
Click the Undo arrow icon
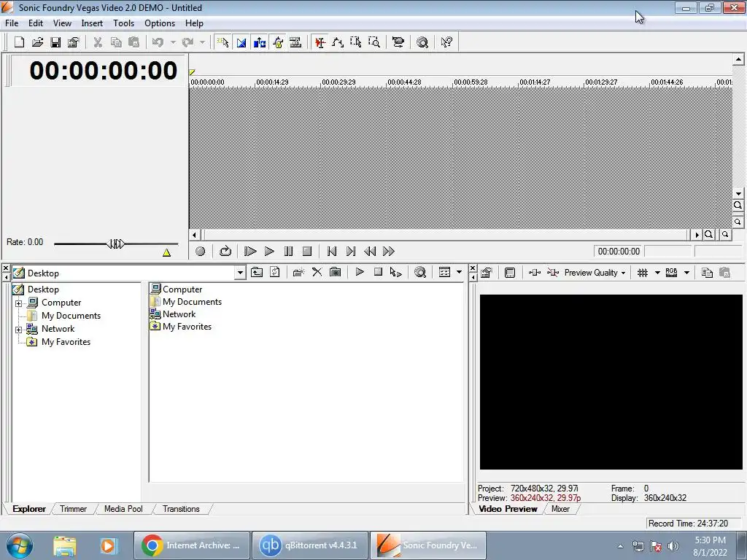(x=158, y=42)
